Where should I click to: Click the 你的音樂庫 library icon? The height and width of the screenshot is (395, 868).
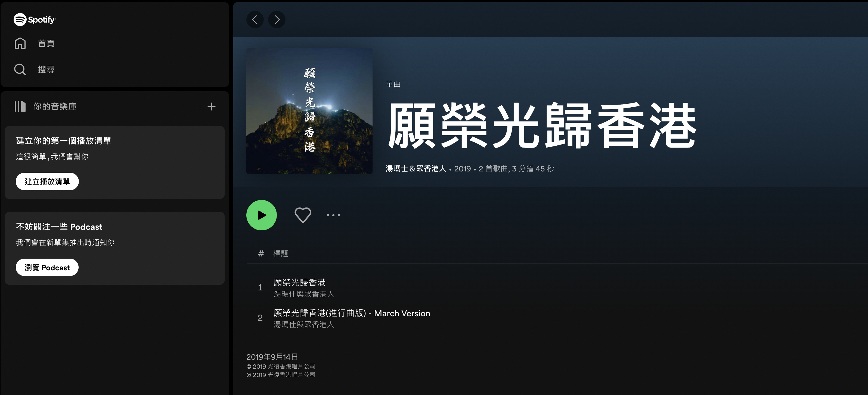(20, 106)
